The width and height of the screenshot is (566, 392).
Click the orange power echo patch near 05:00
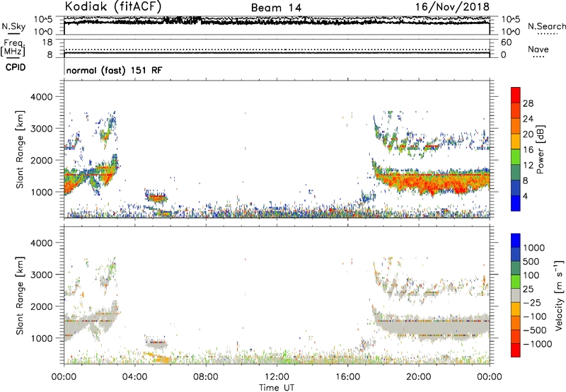point(156,198)
